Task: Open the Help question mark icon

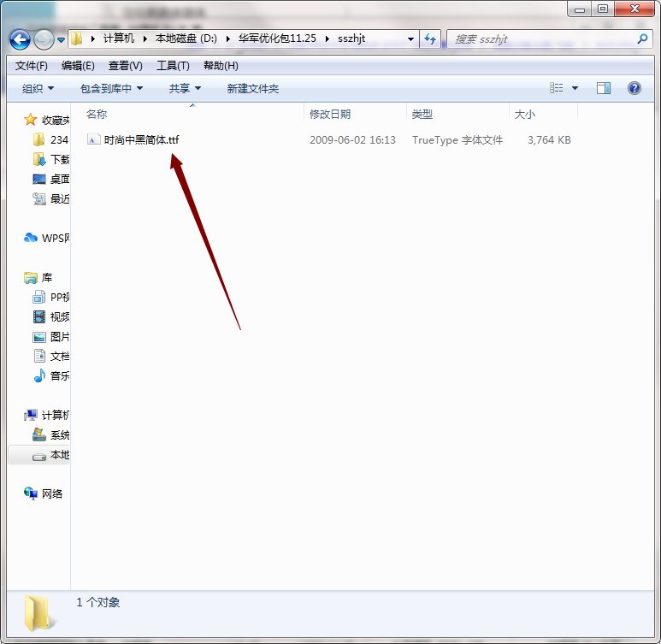Action: [x=634, y=88]
